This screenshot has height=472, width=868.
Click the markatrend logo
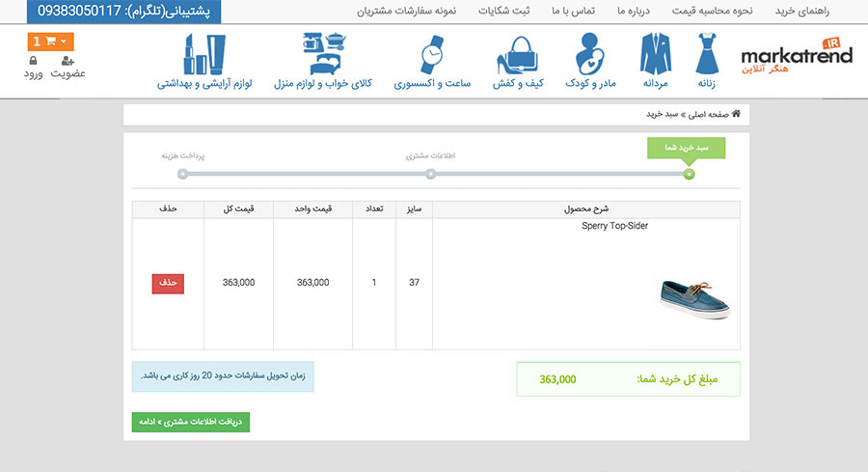pos(796,55)
